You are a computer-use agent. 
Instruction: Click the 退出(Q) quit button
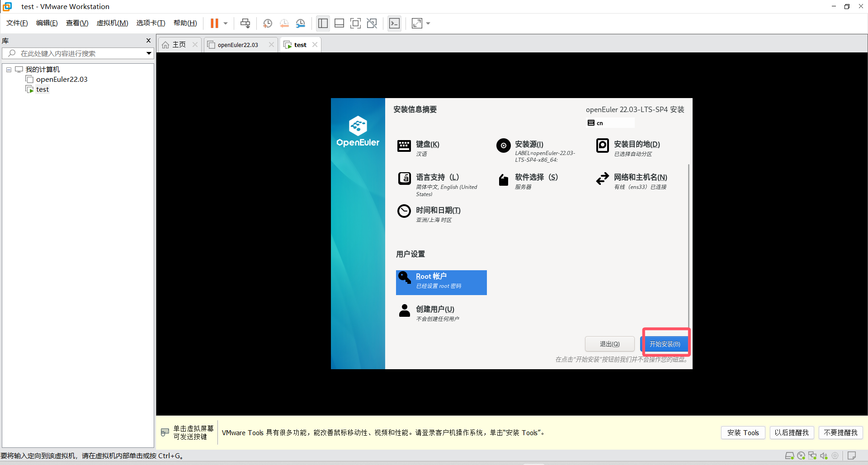coord(609,344)
